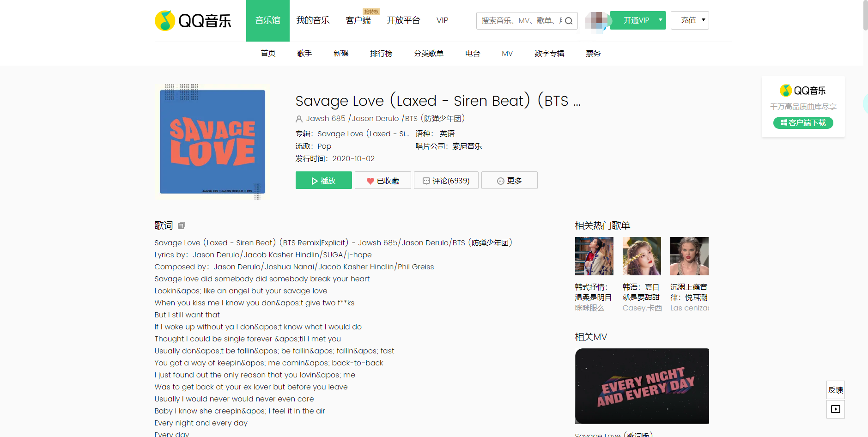Download client via 客户端下载 button
The height and width of the screenshot is (437, 868).
coord(803,123)
